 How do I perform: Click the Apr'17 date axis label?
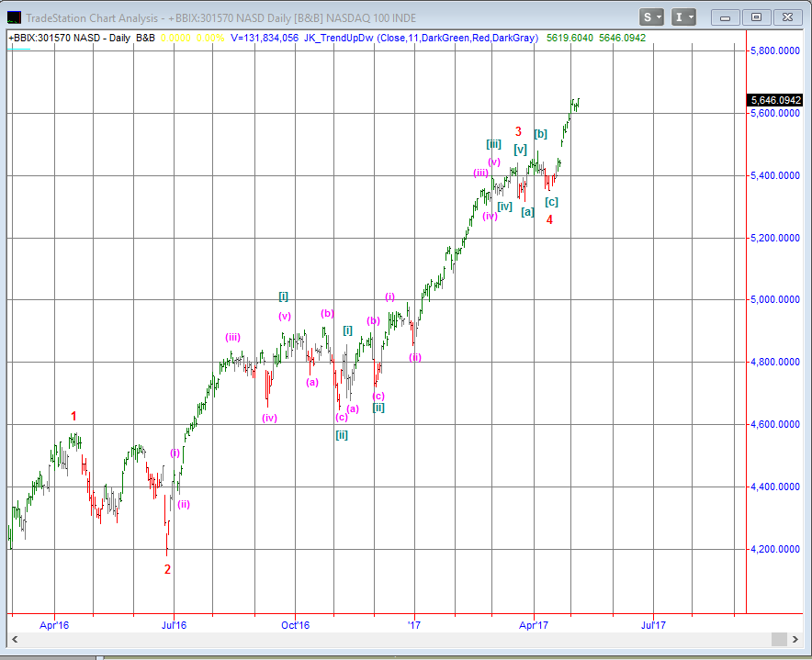(534, 625)
